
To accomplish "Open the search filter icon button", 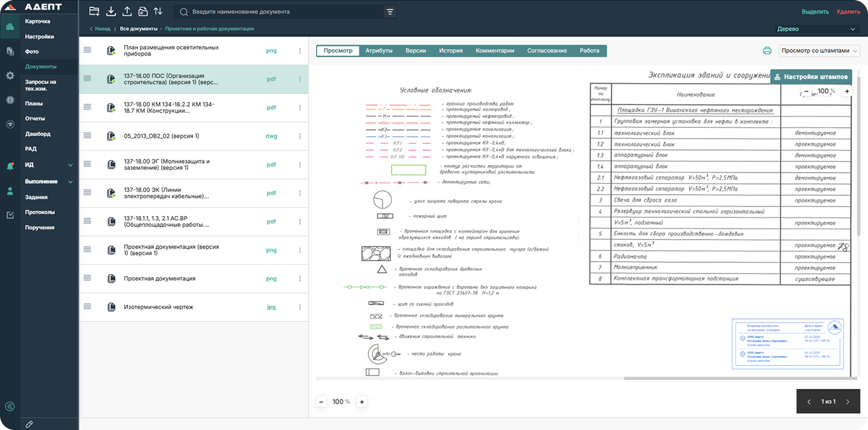I will 390,12.
